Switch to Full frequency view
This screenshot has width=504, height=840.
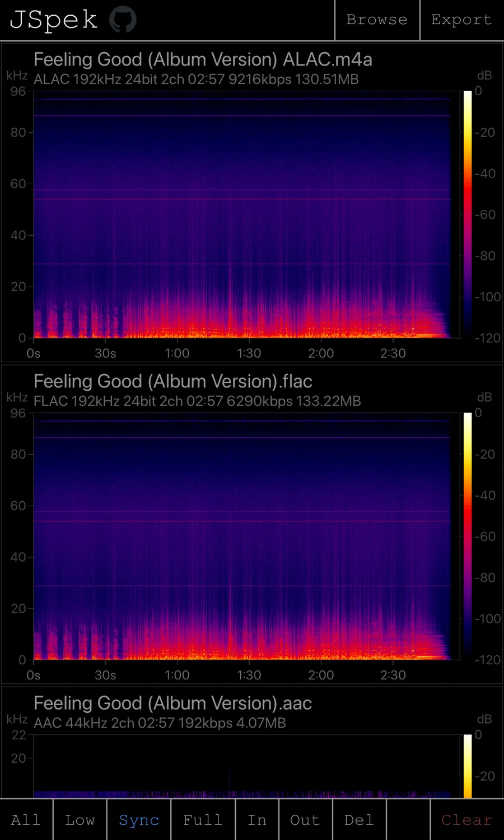[x=203, y=820]
